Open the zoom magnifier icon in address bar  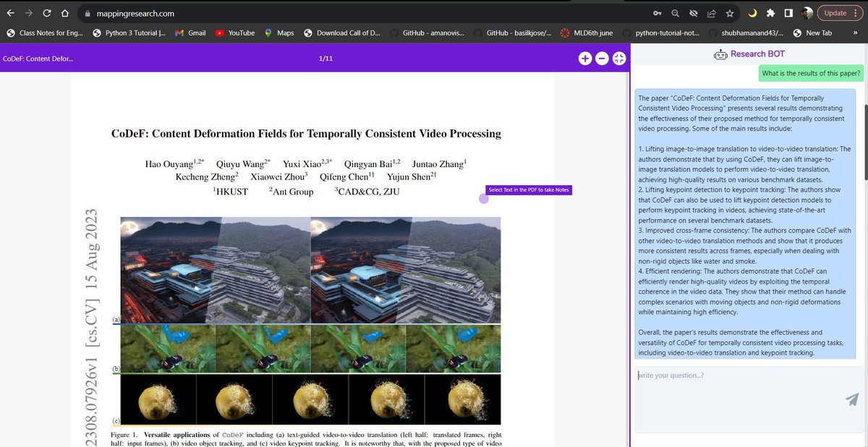[675, 13]
